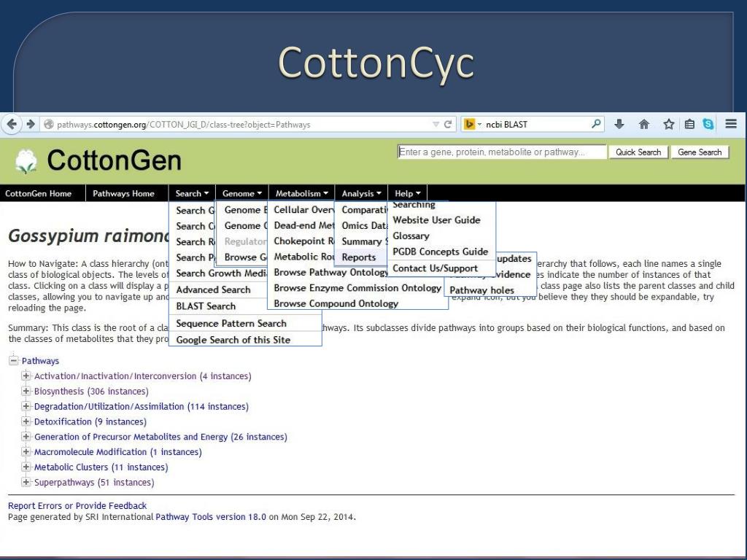Go to Pathways Home tab
This screenshot has width=747, height=560.
point(123,193)
